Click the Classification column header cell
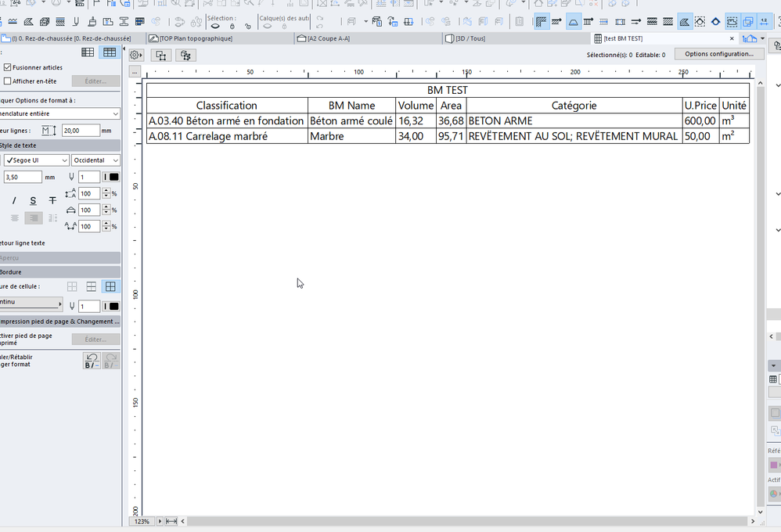 click(x=227, y=106)
